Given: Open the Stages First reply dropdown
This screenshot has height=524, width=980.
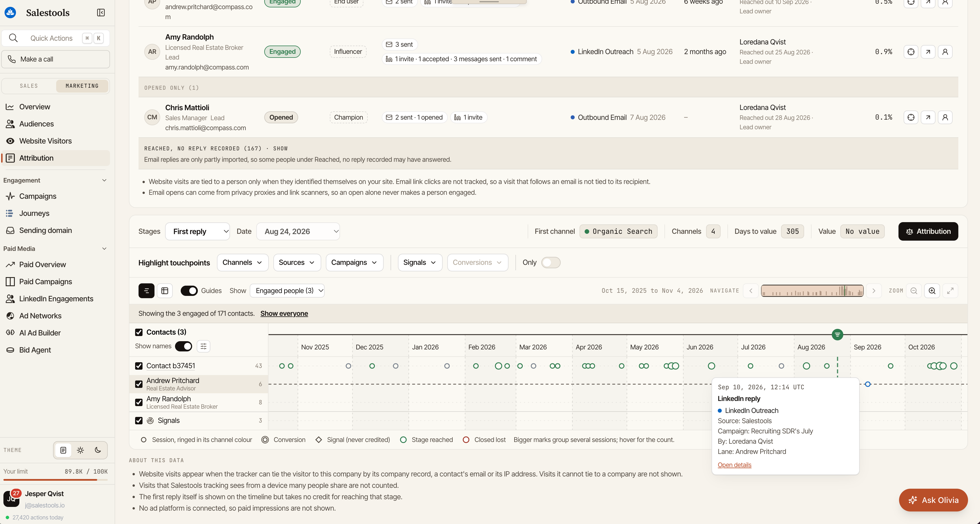Looking at the screenshot, I should 198,232.
